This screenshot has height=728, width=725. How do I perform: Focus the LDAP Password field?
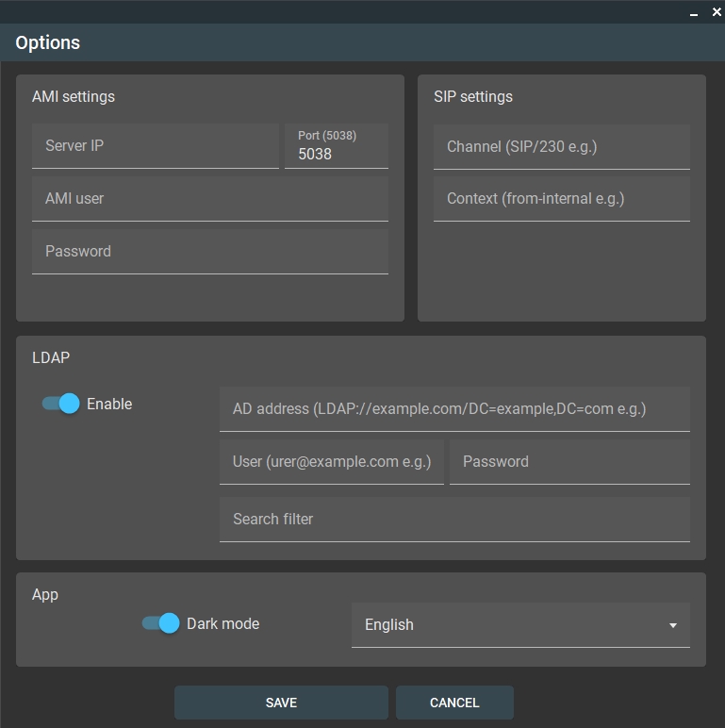[569, 462]
